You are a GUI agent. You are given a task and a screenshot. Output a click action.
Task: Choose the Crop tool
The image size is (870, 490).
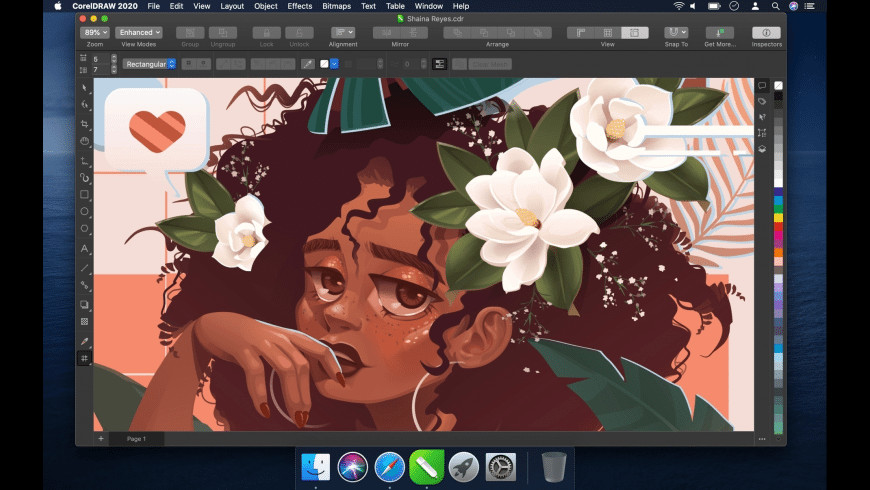coord(84,124)
